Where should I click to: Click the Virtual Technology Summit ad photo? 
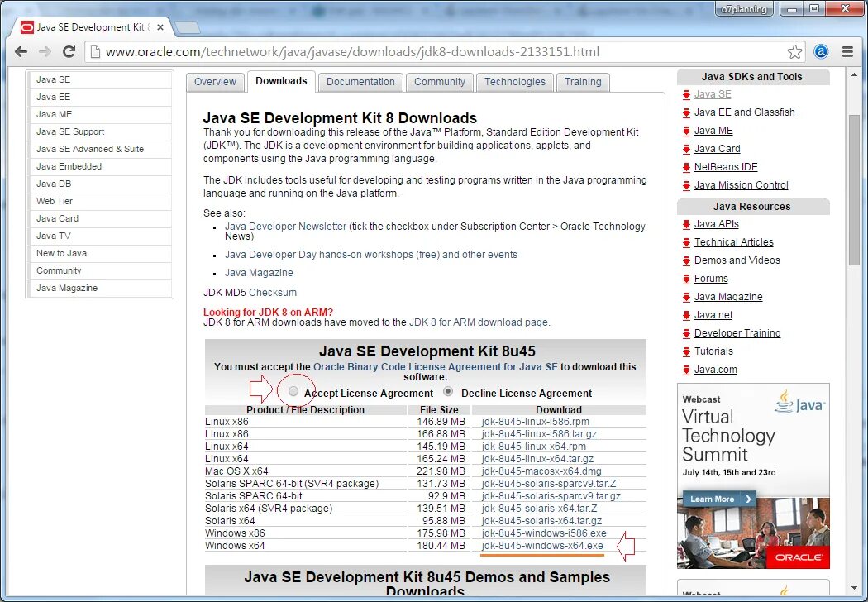tap(753, 533)
